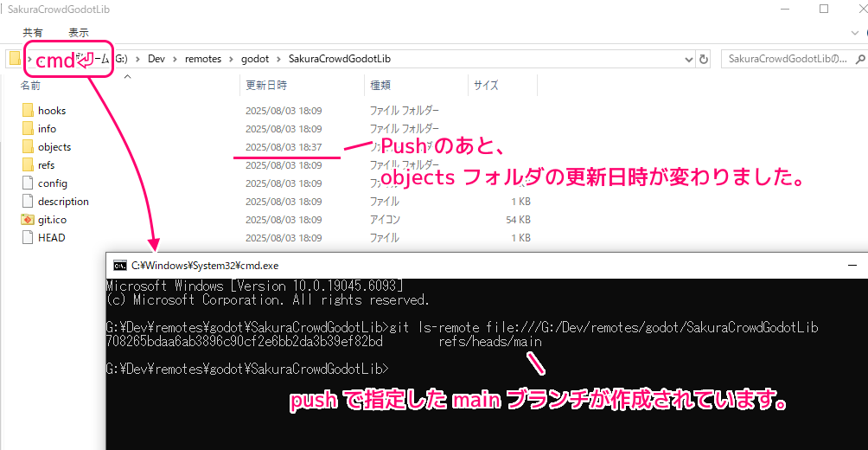Click the objects folder icon

tap(27, 147)
